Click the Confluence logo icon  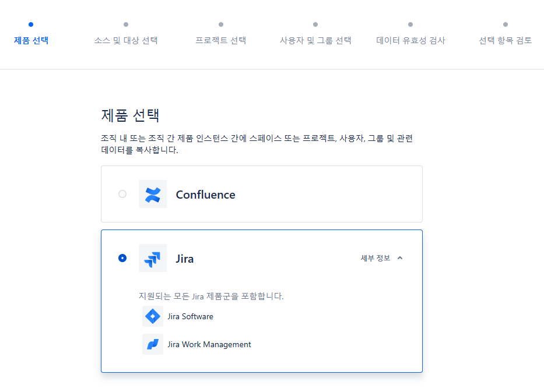[x=153, y=194]
